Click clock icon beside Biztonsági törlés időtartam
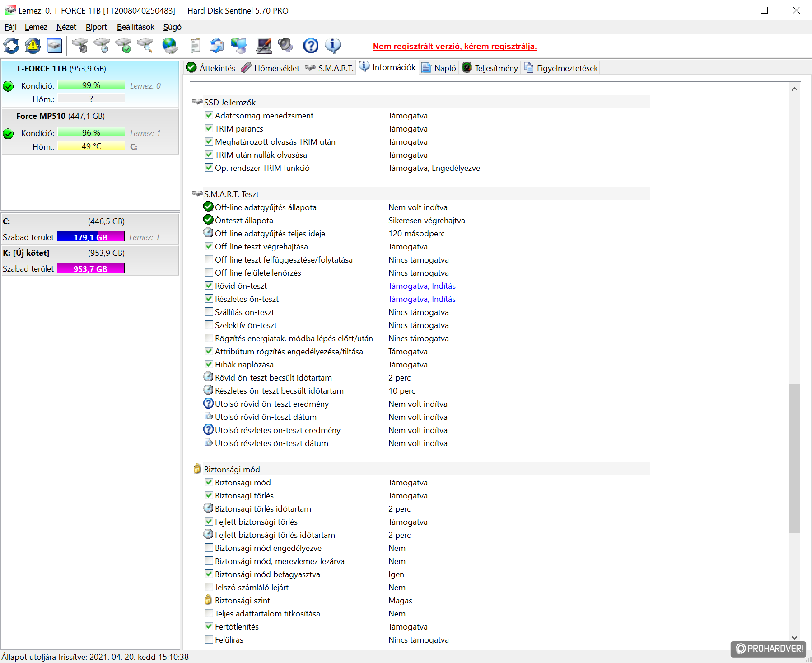Screen dimensions: 812x663 tap(208, 508)
